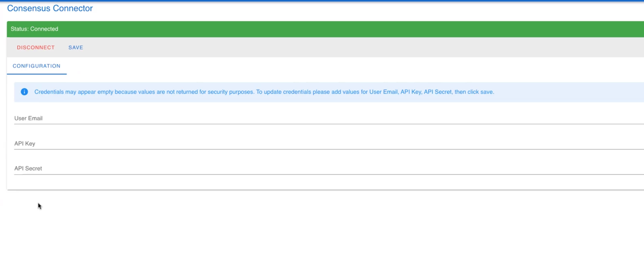Focus the API Secret input field

tap(329, 168)
